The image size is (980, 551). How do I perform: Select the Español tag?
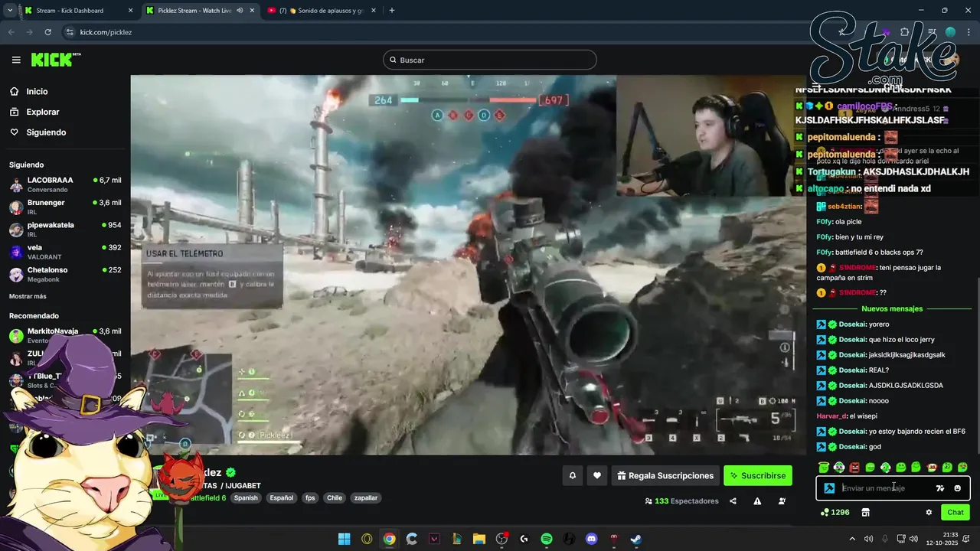(x=281, y=497)
